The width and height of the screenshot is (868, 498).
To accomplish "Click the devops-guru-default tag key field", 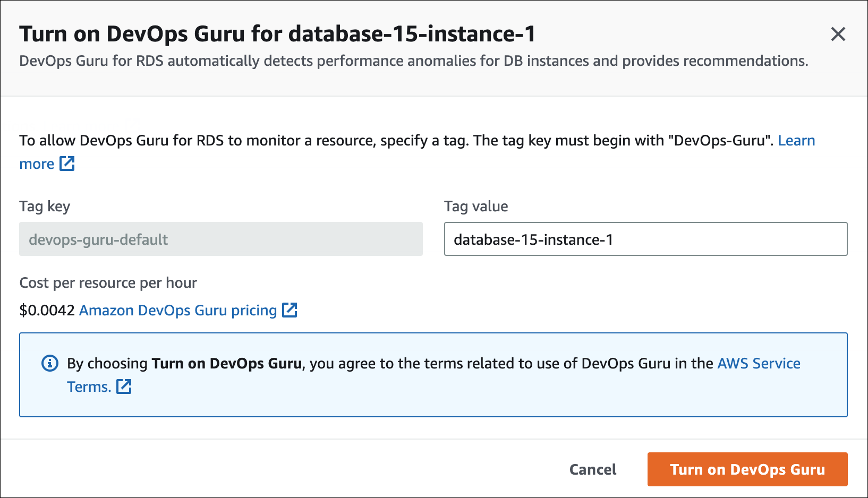I will pos(220,239).
